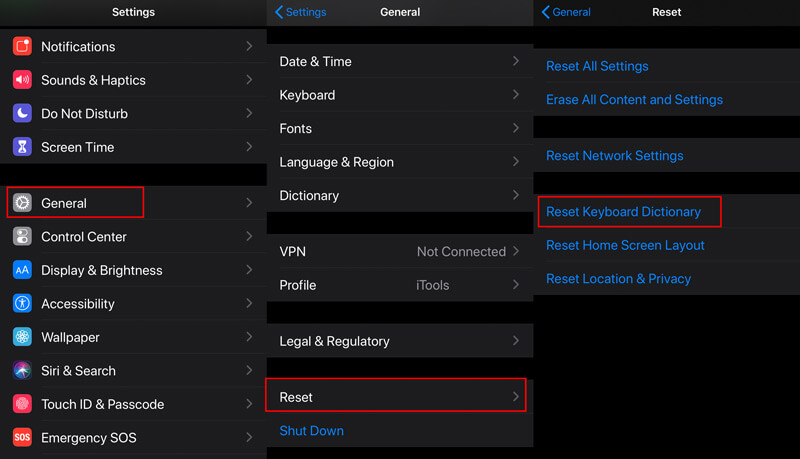This screenshot has width=800, height=459.
Task: Expand the Reset row chevron
Action: 516,397
